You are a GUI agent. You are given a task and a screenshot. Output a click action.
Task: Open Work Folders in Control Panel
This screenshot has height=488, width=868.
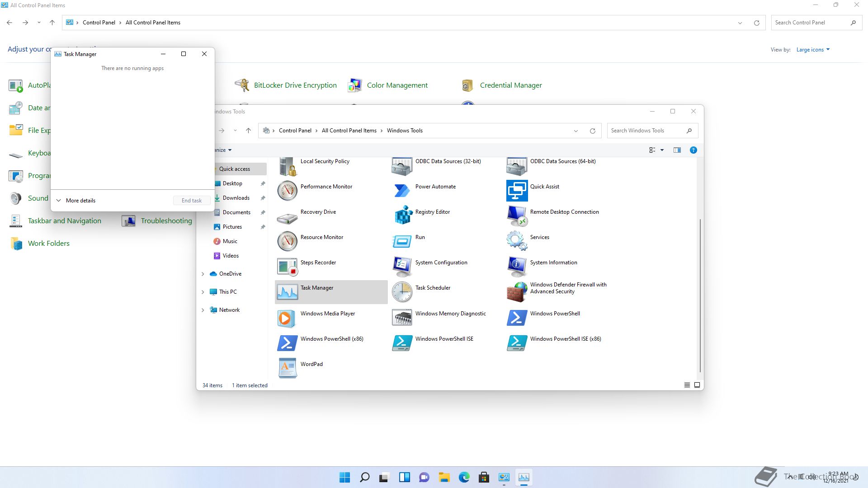tap(49, 244)
